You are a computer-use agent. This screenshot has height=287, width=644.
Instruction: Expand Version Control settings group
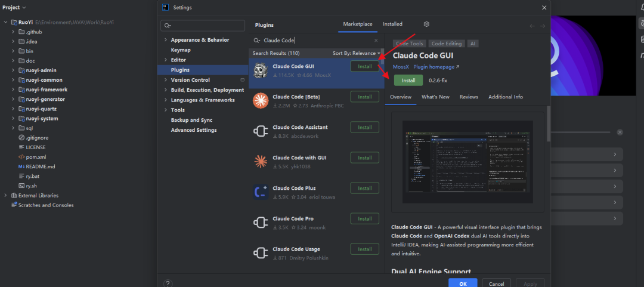(x=166, y=80)
